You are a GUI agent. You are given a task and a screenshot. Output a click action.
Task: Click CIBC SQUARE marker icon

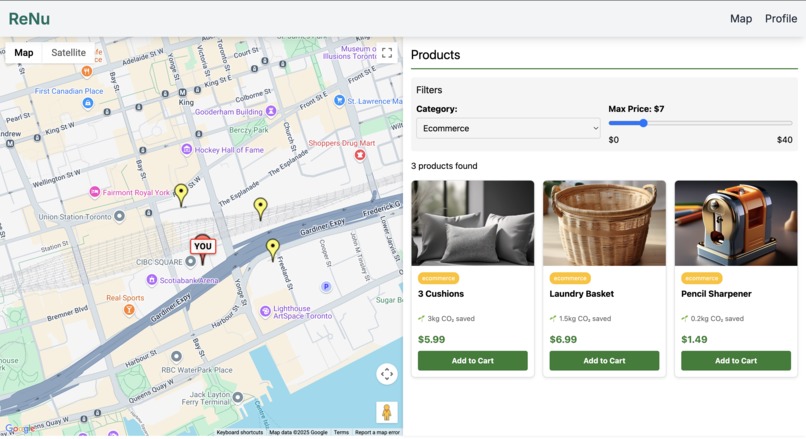pyautogui.click(x=191, y=261)
